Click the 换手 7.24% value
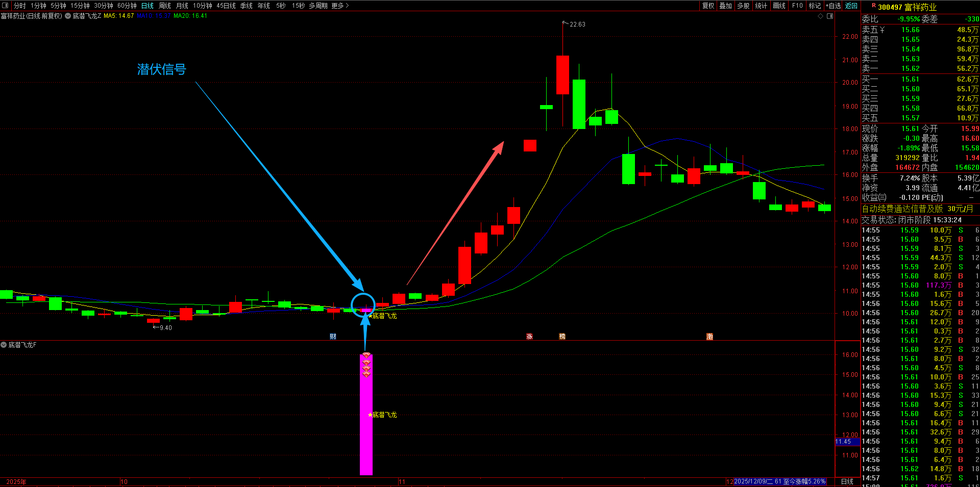The height and width of the screenshot is (487, 980). click(x=910, y=178)
